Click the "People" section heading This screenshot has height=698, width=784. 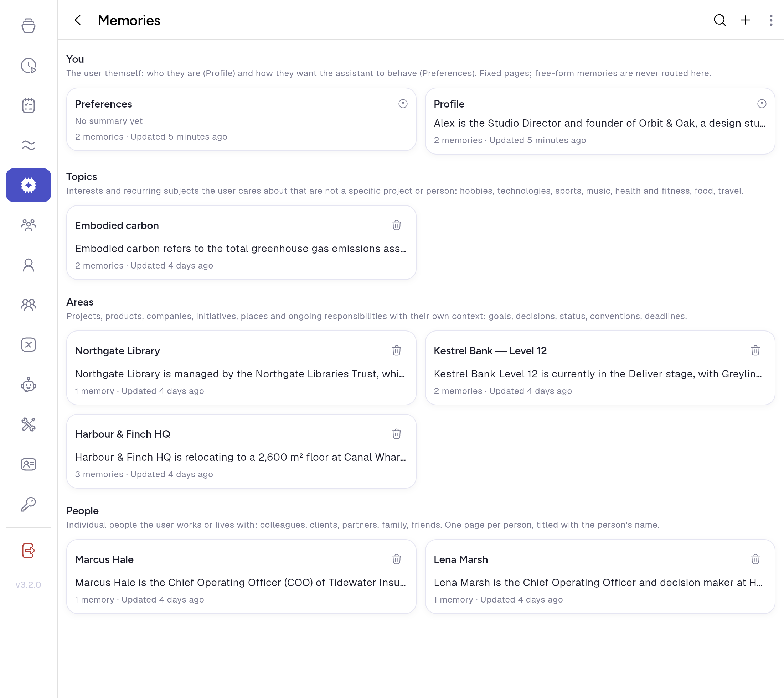[x=83, y=510]
